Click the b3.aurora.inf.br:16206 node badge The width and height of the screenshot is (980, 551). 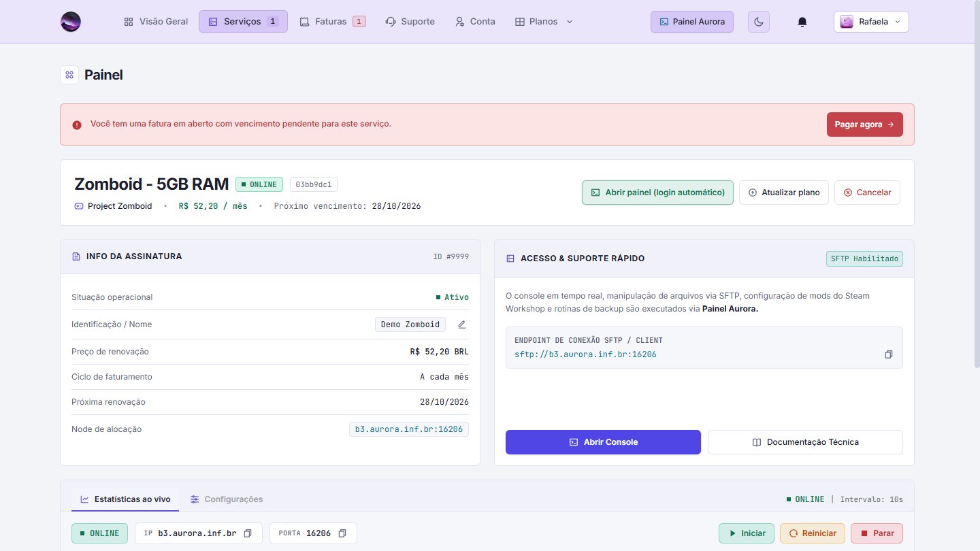pos(409,429)
